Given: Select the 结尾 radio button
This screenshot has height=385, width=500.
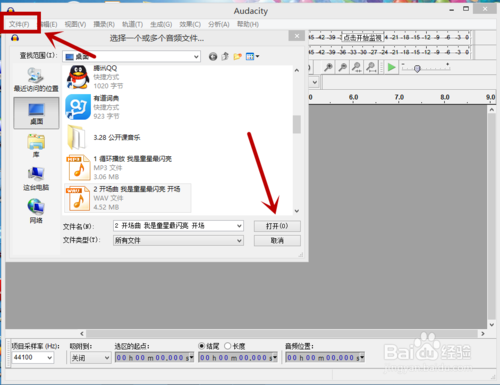Looking at the screenshot, I should pos(201,346).
